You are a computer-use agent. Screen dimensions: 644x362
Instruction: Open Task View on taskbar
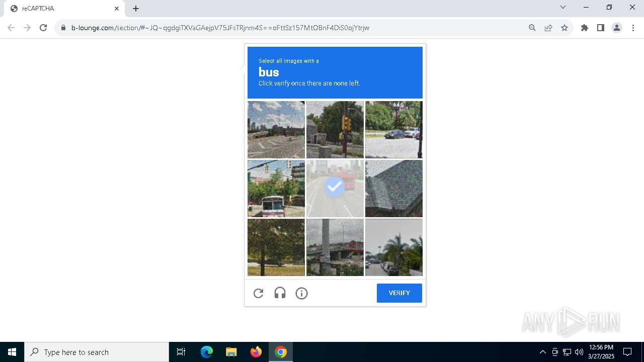coord(181,352)
